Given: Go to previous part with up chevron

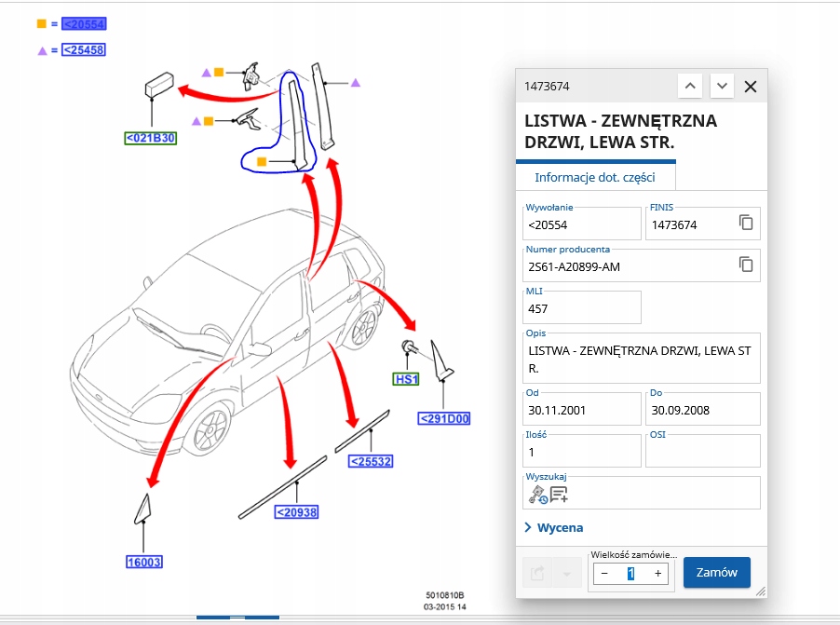Looking at the screenshot, I should click(690, 87).
